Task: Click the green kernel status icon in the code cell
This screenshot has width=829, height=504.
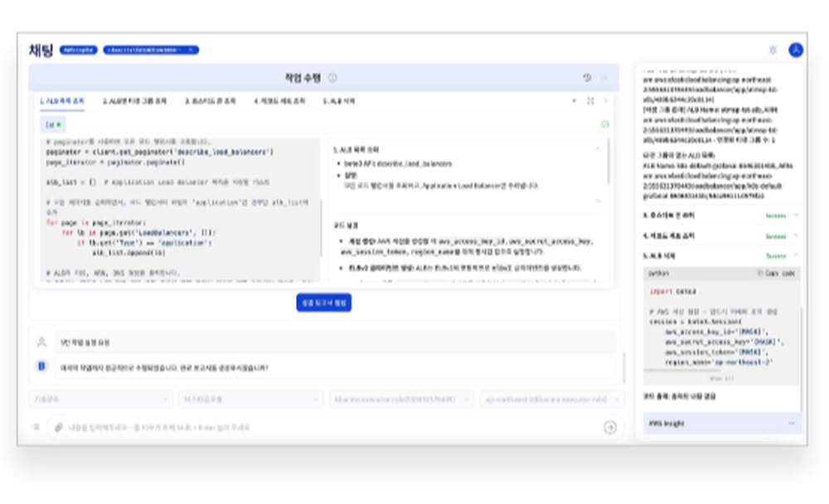Action: coord(605,124)
